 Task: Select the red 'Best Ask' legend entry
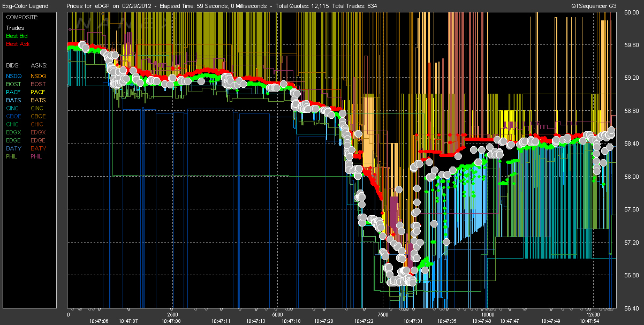click(x=17, y=44)
